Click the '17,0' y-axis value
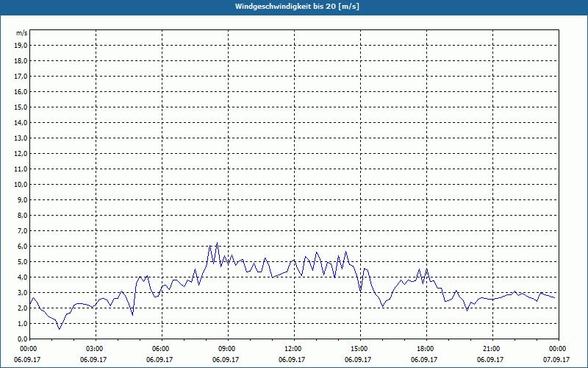 point(21,77)
